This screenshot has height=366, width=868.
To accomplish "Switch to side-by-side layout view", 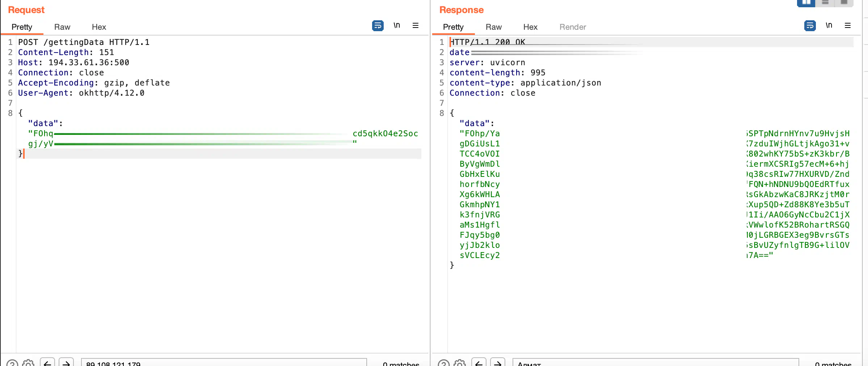I will [x=806, y=3].
